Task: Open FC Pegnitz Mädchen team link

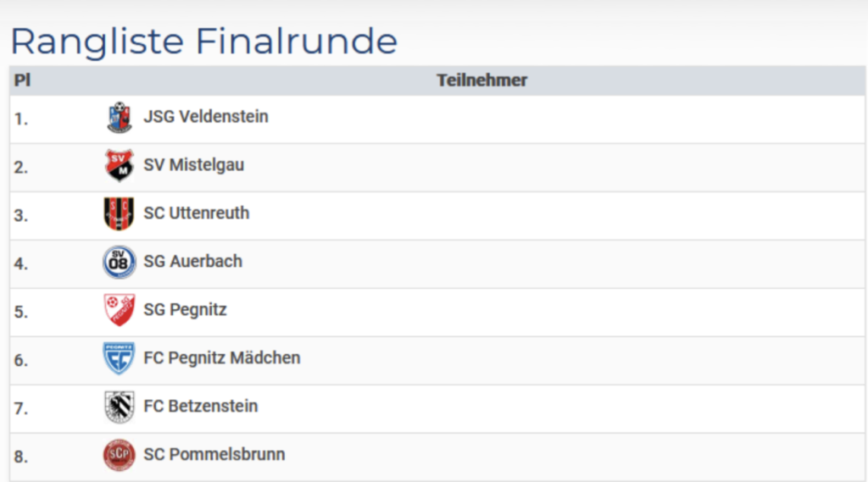Action: click(222, 358)
